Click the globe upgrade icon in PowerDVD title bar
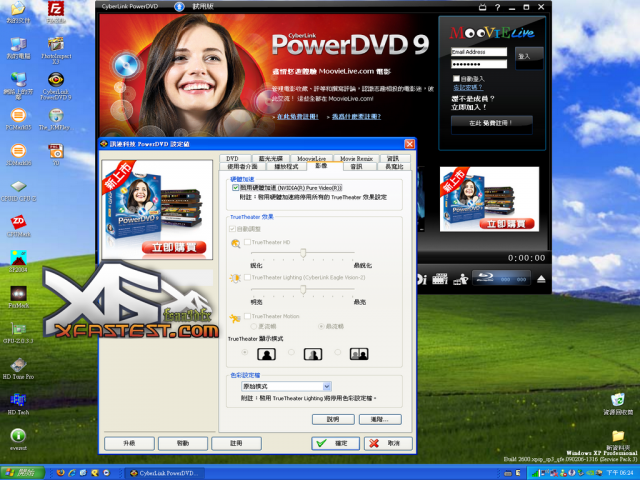Image resolution: width=640 pixels, height=480 pixels. click(179, 7)
